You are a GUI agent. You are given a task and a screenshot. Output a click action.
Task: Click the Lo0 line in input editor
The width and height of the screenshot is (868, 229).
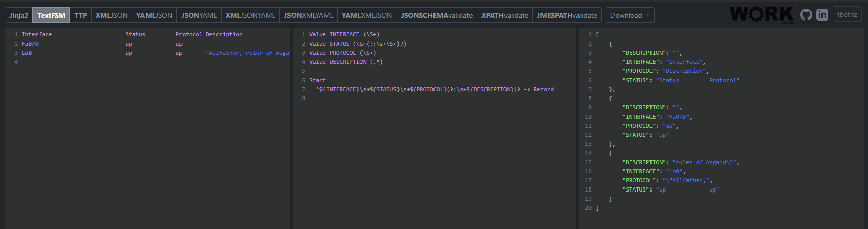pyautogui.click(x=27, y=53)
